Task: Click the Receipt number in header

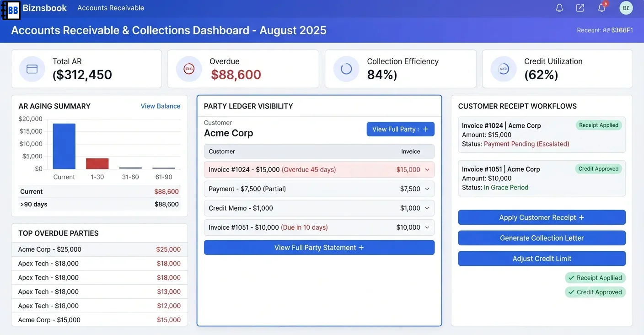Action: [605, 30]
